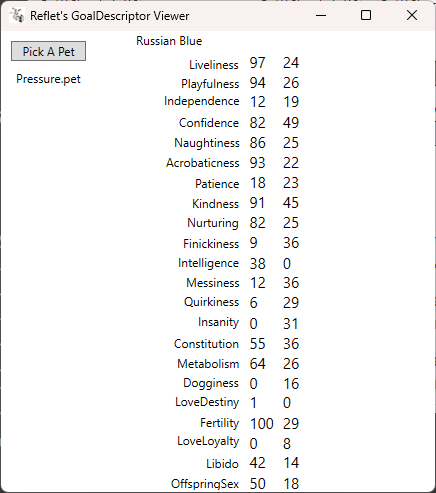Click the Independence trait label
The height and width of the screenshot is (493, 436).
tap(201, 101)
